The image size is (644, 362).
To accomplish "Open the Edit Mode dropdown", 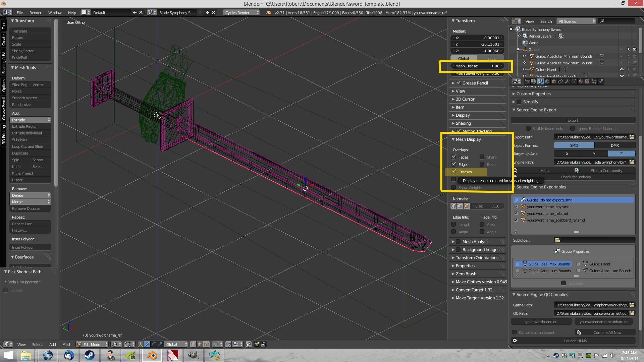I will click(92, 344).
